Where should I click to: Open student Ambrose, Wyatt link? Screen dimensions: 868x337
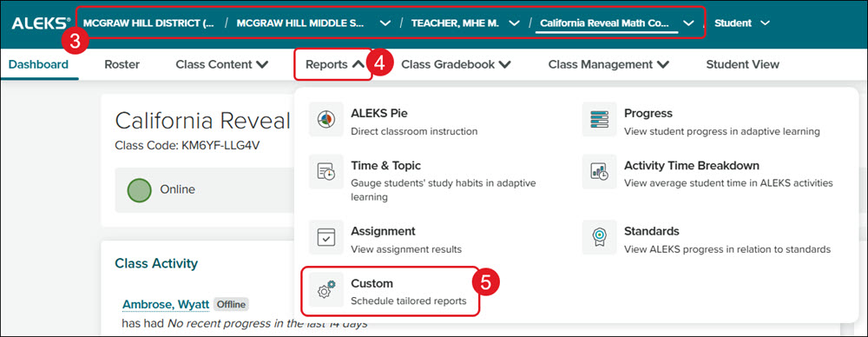(x=166, y=304)
